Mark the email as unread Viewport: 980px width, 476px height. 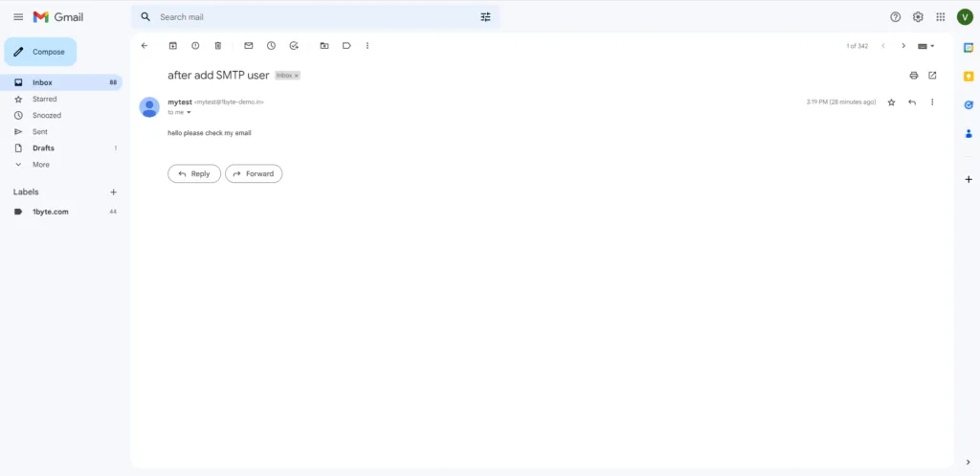[249, 45]
